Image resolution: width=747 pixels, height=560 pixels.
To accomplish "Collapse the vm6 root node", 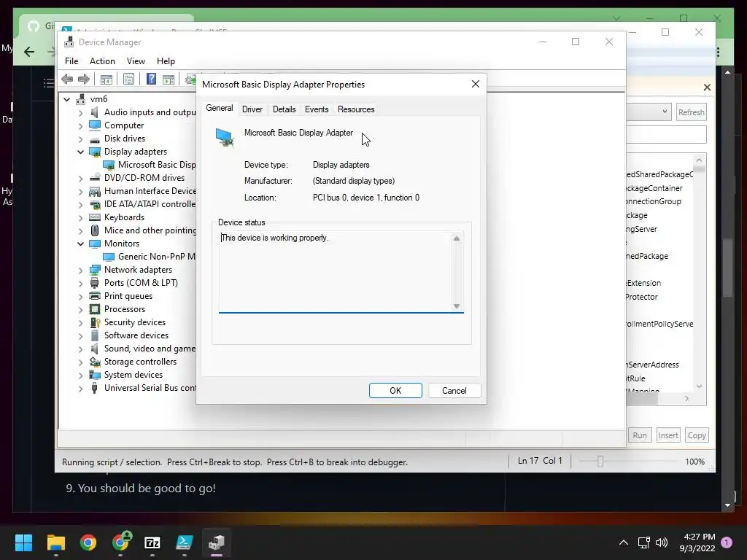I will coord(66,99).
